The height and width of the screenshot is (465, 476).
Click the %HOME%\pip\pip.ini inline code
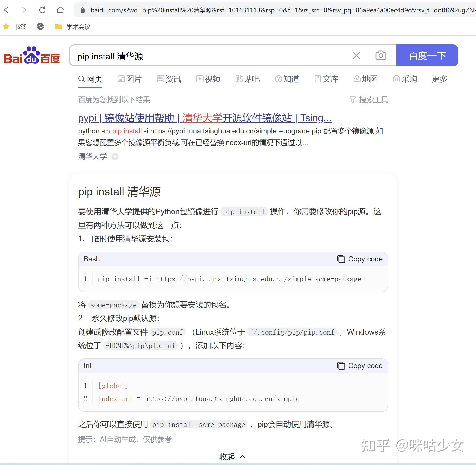point(140,346)
